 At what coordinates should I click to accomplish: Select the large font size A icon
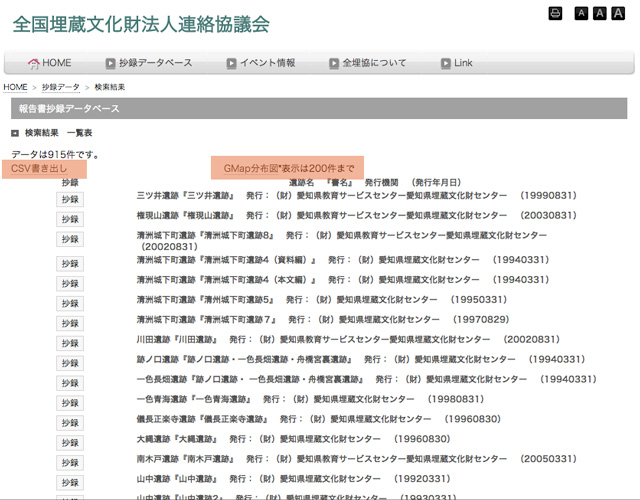(618, 13)
